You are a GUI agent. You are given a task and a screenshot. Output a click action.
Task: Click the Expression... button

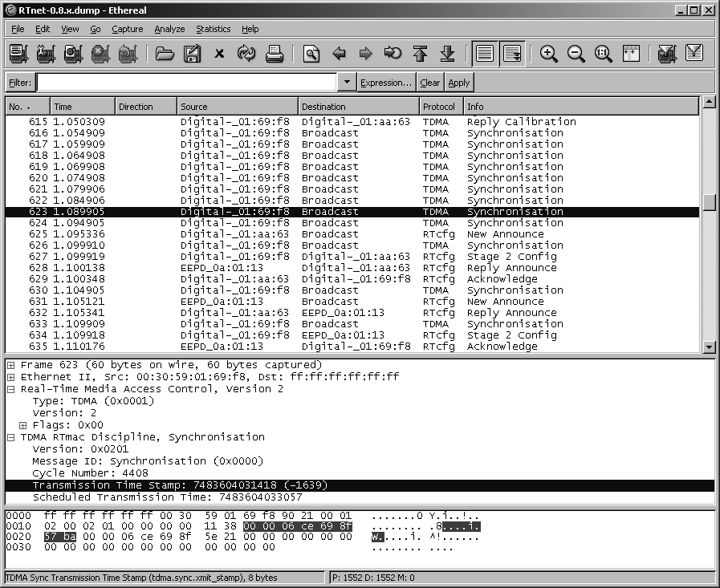(x=386, y=83)
